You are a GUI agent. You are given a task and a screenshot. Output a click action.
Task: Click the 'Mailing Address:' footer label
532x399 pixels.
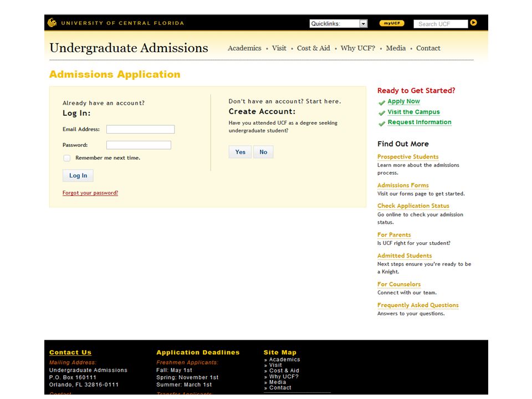[x=73, y=362]
